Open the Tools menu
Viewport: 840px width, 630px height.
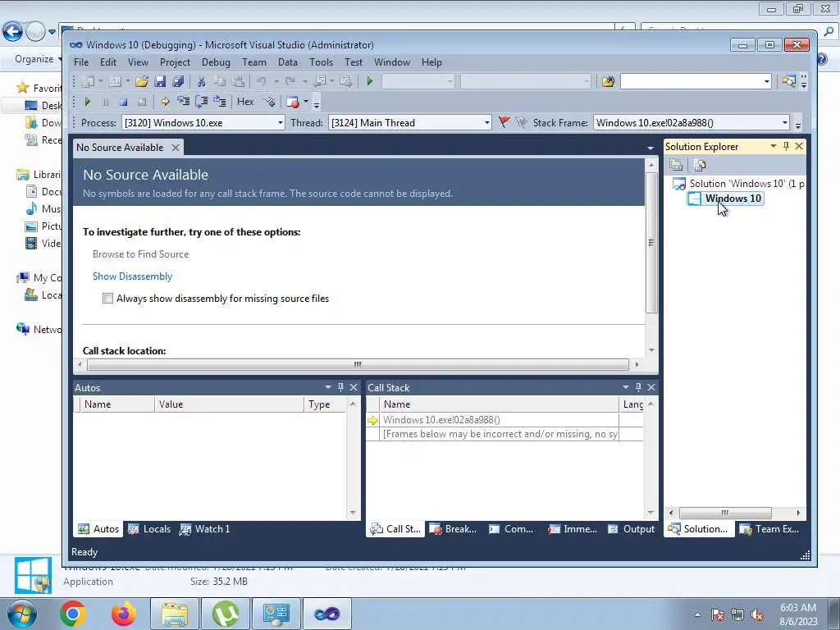coord(321,62)
